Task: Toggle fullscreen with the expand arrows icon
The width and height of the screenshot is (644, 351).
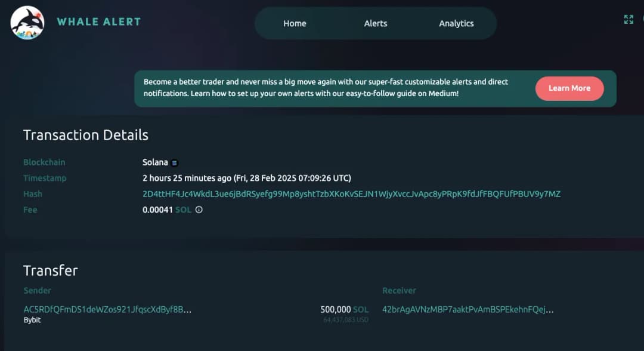Action: 628,20
